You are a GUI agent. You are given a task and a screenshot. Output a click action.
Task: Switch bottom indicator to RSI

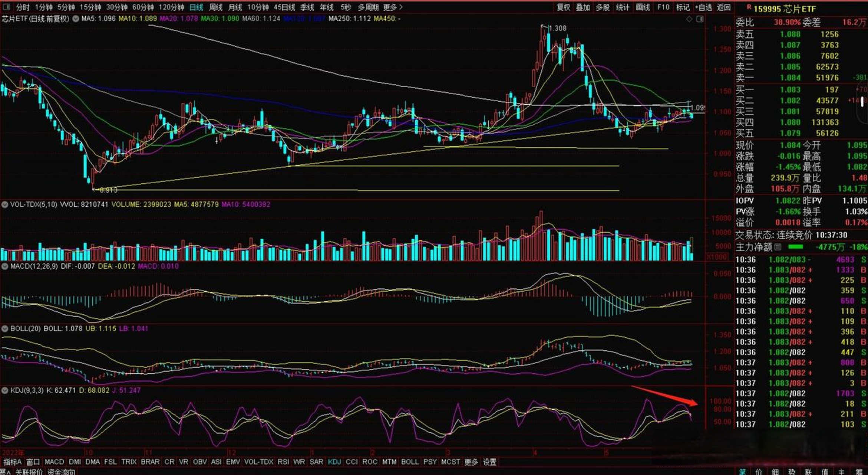coord(283,462)
